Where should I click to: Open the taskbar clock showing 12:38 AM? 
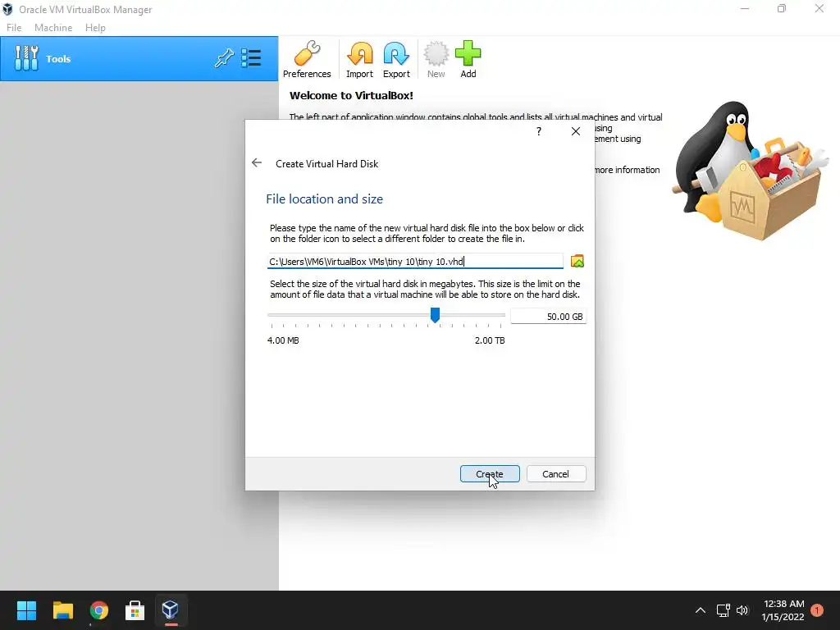click(783, 610)
